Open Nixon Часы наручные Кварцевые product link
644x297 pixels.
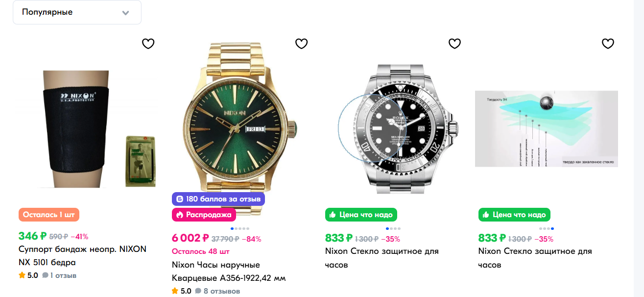coord(228,271)
